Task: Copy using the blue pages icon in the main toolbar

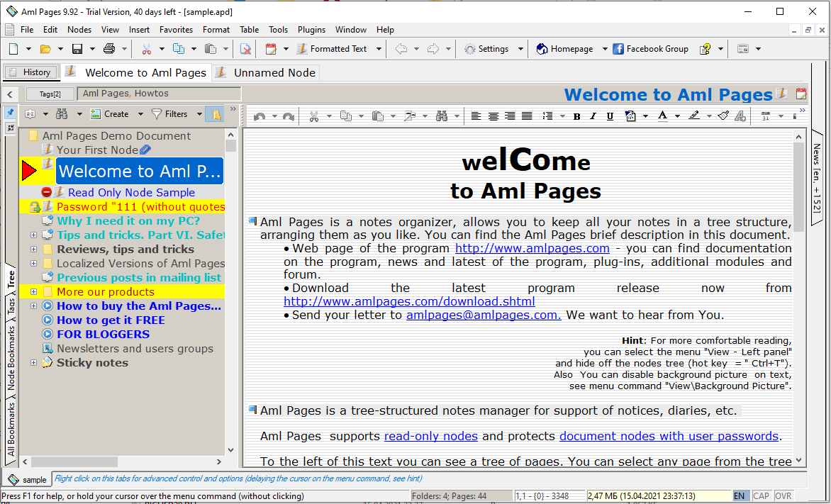Action: (179, 49)
